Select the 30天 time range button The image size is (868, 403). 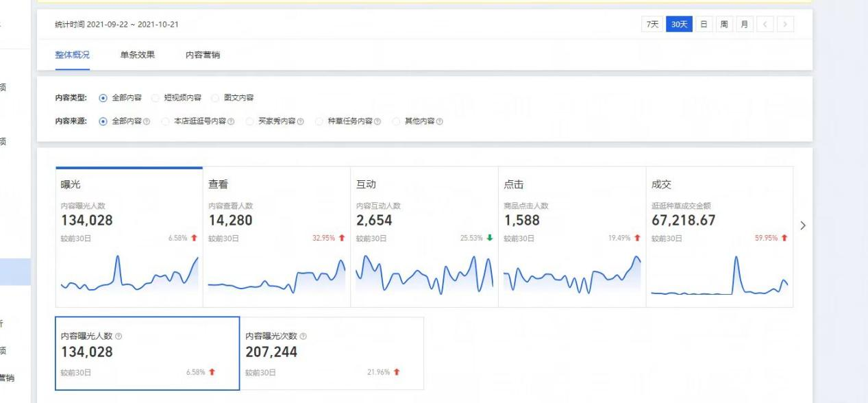tap(679, 25)
